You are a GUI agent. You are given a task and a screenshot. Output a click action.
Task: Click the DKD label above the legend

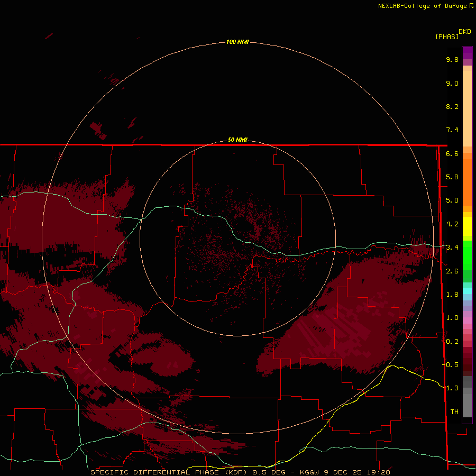(465, 32)
